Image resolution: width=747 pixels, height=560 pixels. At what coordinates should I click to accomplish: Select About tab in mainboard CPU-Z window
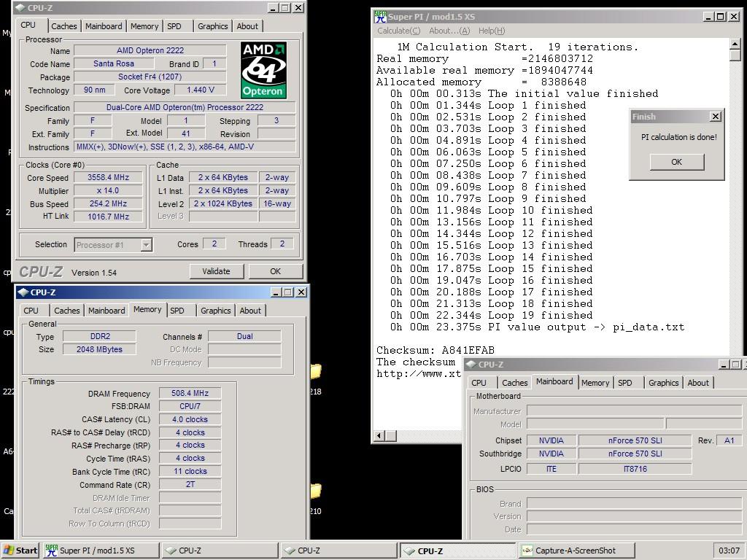[x=698, y=383]
